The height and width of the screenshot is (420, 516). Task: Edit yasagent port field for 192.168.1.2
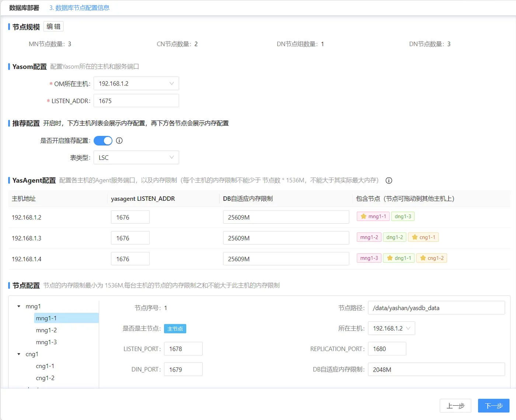pyautogui.click(x=130, y=217)
